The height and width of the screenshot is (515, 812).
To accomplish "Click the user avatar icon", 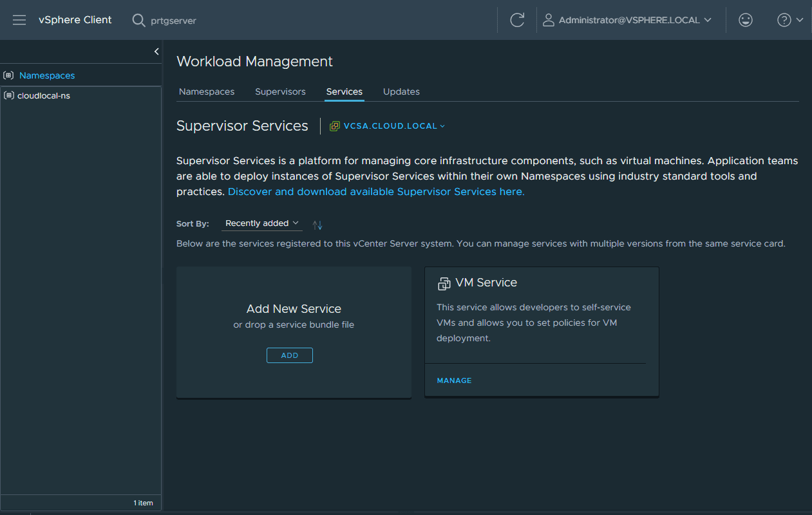I will click(x=549, y=20).
